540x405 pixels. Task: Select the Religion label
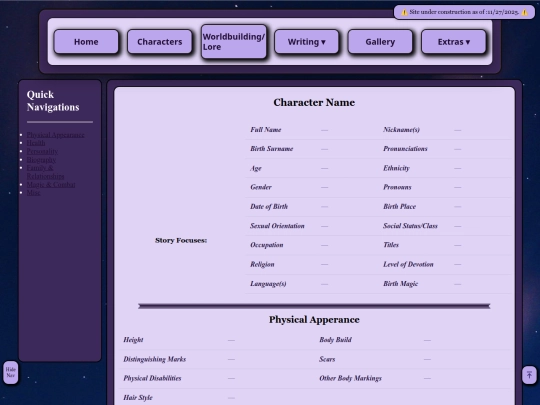(x=262, y=264)
